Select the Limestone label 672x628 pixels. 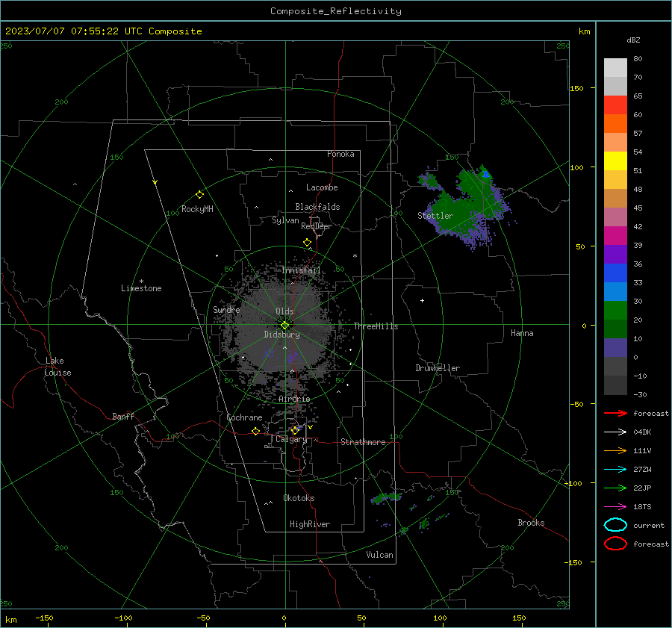coord(141,288)
